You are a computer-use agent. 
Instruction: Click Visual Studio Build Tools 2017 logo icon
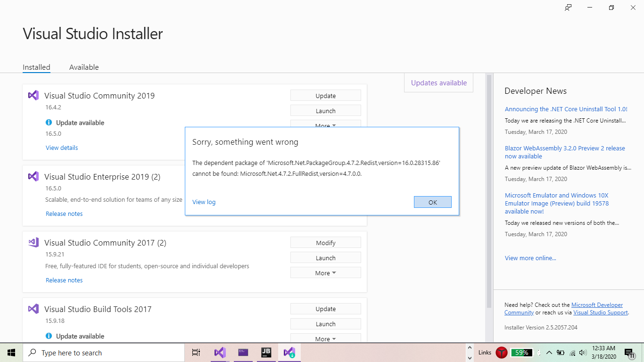pos(33,309)
